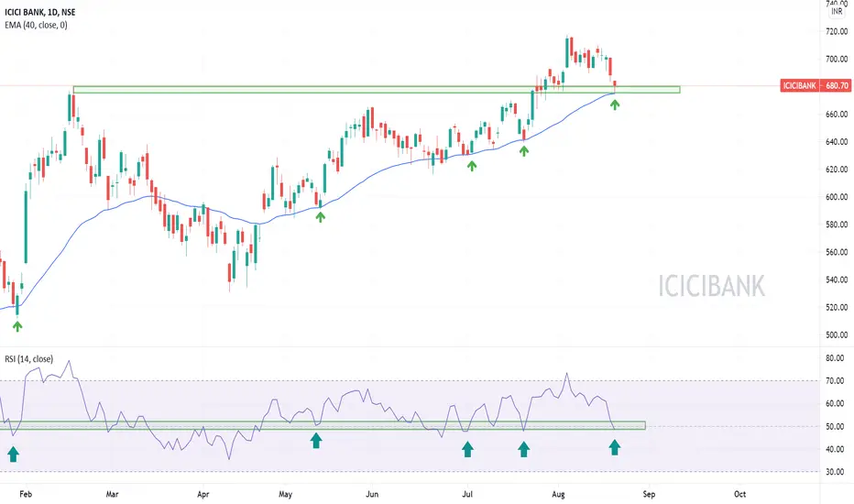Click the 50.00 RSI axis value
This screenshot has height=504, width=854.
click(835, 427)
